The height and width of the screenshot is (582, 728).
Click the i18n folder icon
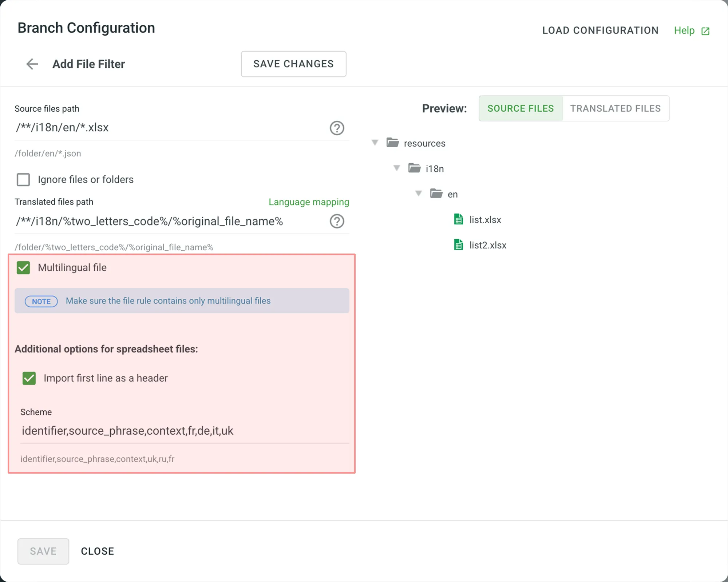(414, 168)
